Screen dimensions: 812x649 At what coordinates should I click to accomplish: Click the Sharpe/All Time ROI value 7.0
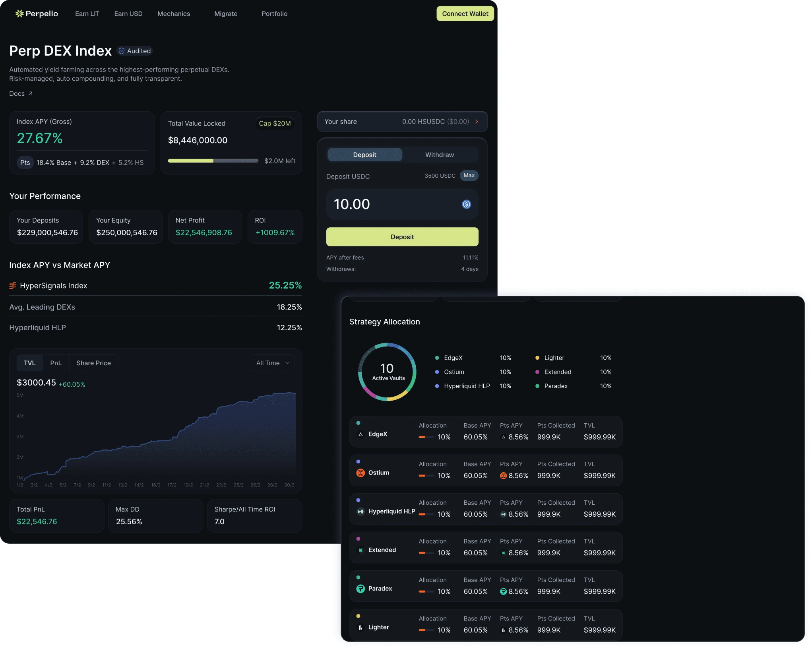click(219, 521)
